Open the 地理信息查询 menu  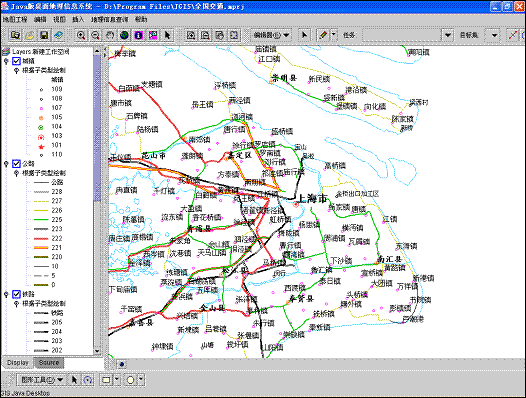click(x=109, y=19)
